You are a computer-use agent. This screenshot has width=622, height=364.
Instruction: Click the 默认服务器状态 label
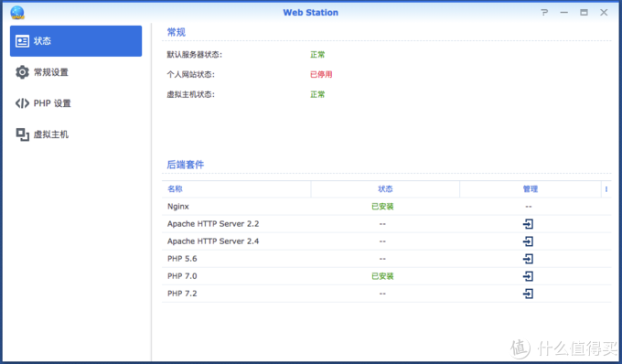pos(194,55)
